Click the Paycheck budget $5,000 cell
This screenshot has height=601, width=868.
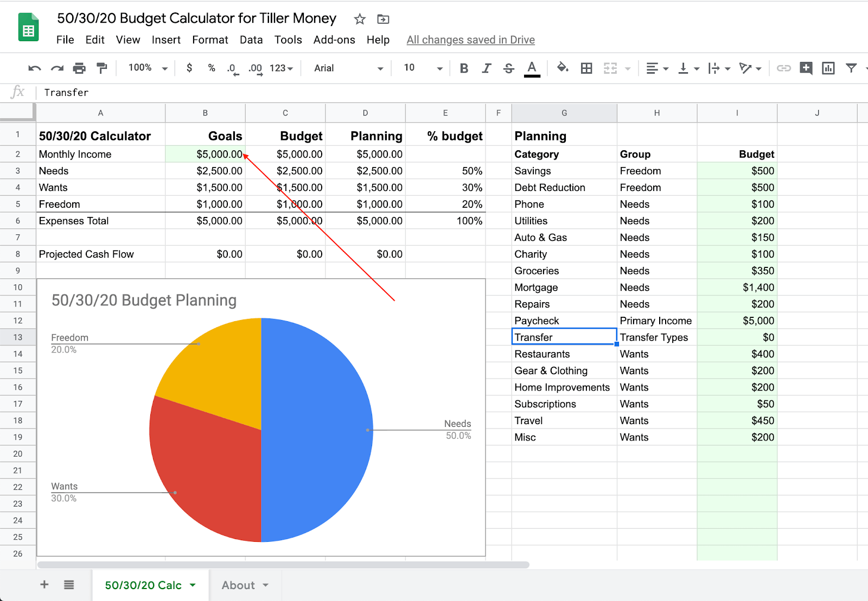[x=737, y=321]
